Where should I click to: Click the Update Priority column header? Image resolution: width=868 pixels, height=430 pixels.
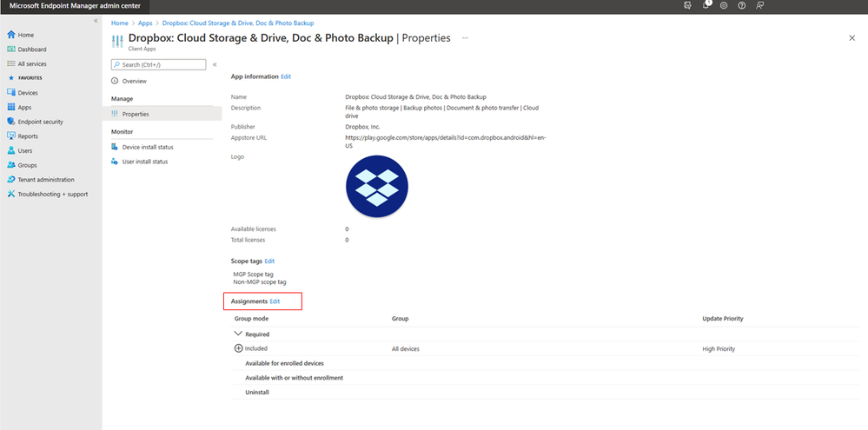pos(722,319)
